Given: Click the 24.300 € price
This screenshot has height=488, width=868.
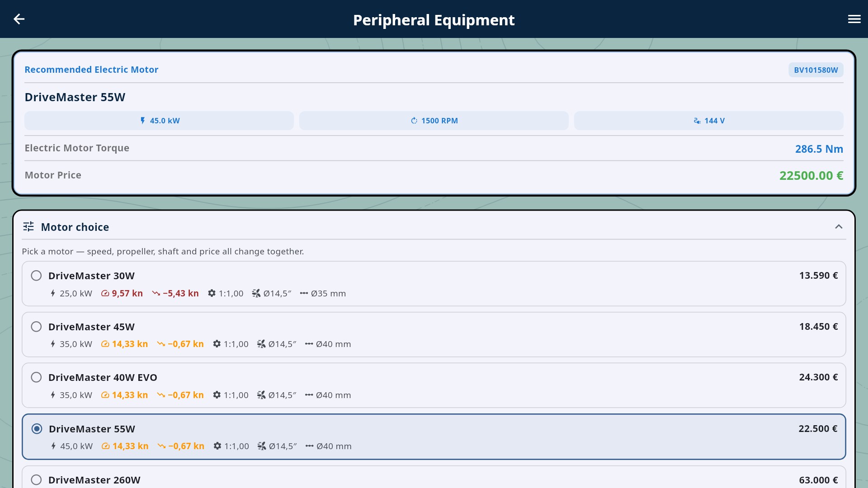Looking at the screenshot, I should click(818, 377).
